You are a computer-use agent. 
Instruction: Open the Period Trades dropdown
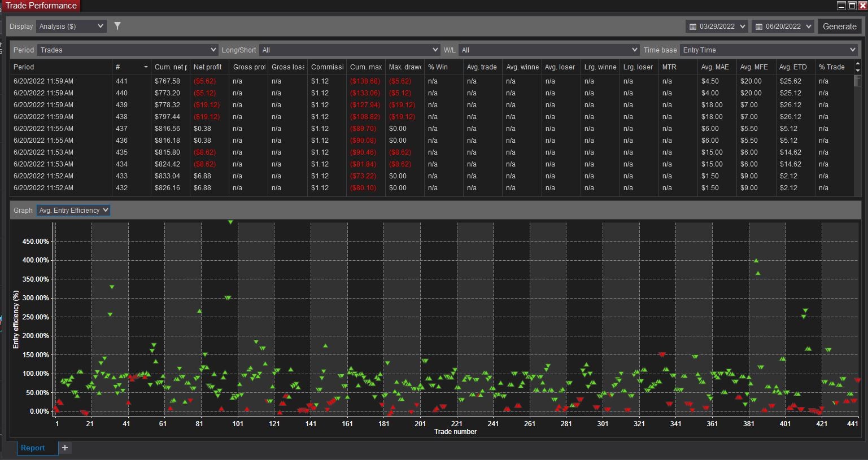point(127,50)
